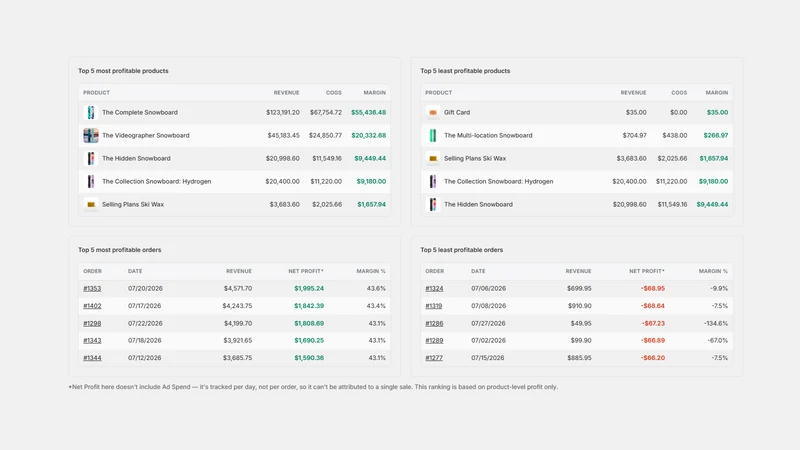Click the -$68.95 net profit value
This screenshot has height=450, width=800.
pos(653,288)
